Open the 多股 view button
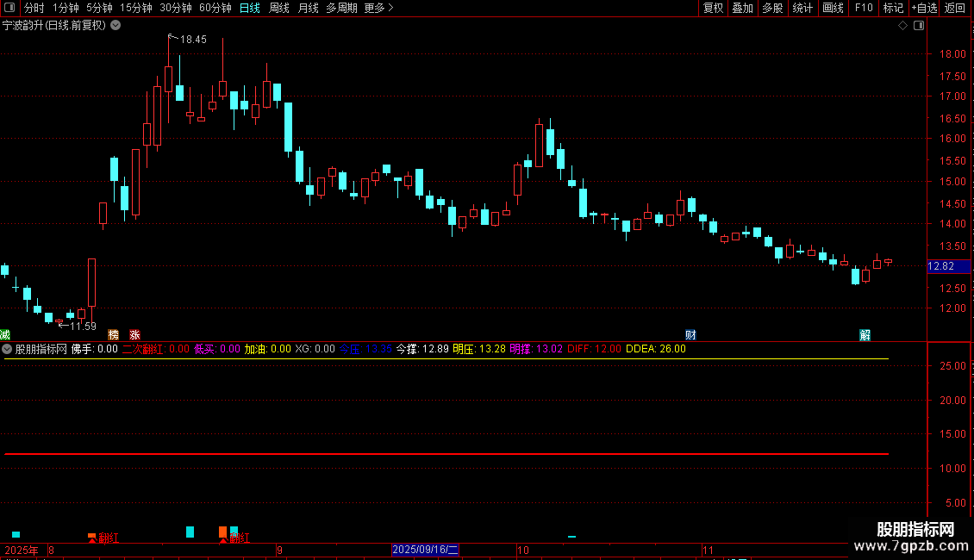 point(772,8)
